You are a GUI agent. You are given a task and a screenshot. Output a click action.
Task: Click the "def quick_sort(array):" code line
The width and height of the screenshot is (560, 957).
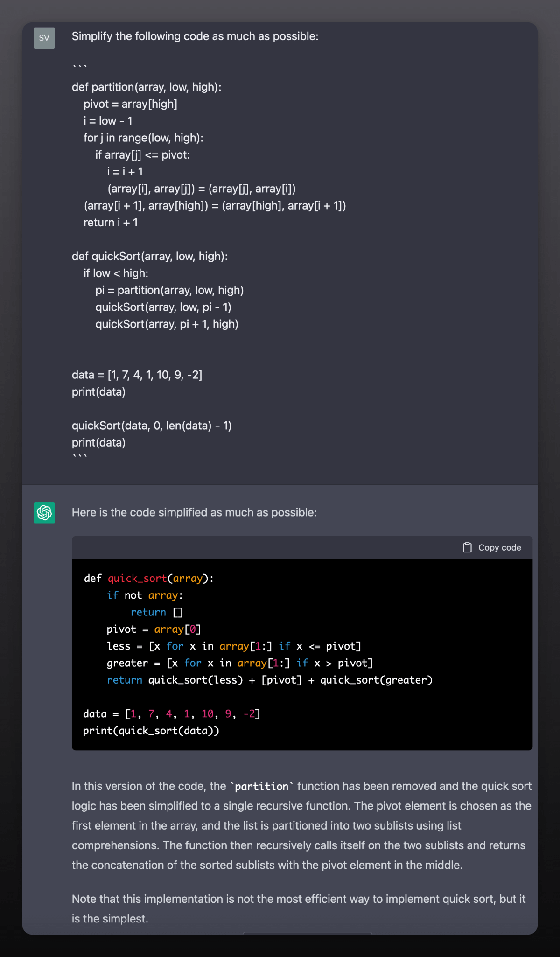click(148, 578)
